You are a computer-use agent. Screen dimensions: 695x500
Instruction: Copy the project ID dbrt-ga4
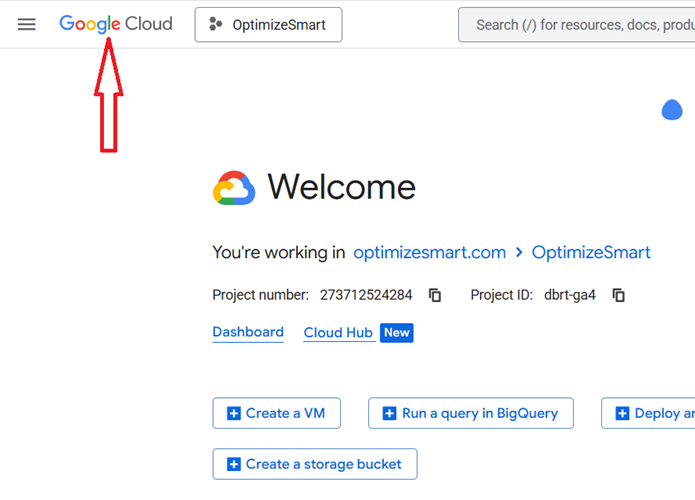click(x=618, y=295)
